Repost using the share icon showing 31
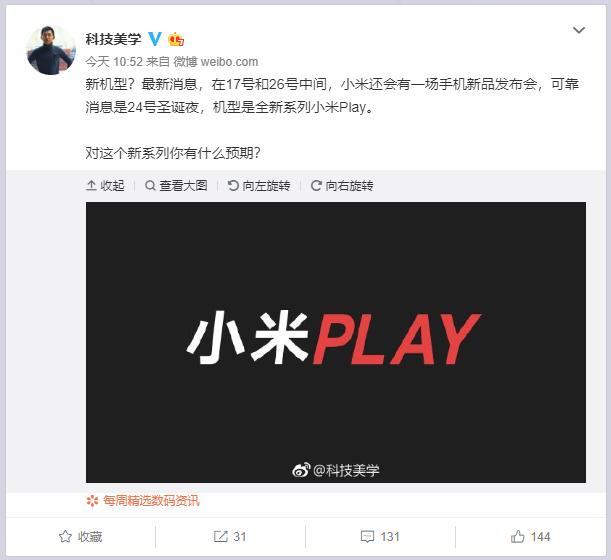 230,537
